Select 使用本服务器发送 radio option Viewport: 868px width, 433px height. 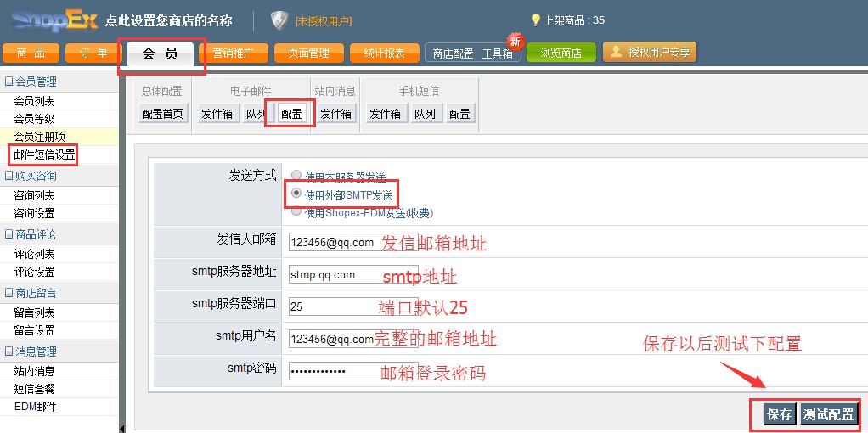pos(296,176)
